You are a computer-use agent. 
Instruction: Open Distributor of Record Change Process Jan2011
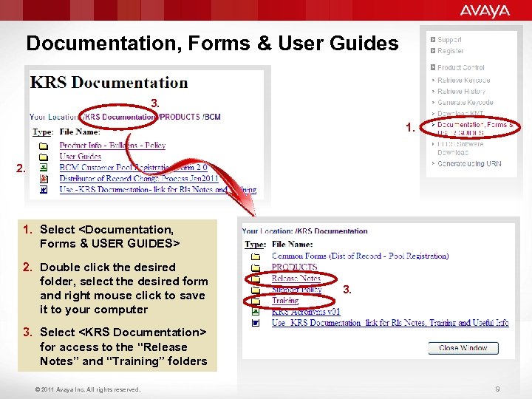(x=139, y=179)
